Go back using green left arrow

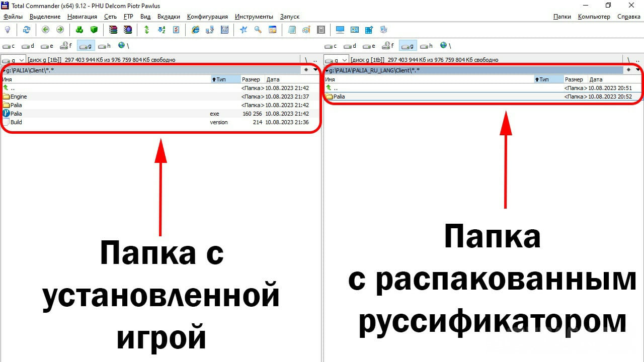pyautogui.click(x=46, y=30)
